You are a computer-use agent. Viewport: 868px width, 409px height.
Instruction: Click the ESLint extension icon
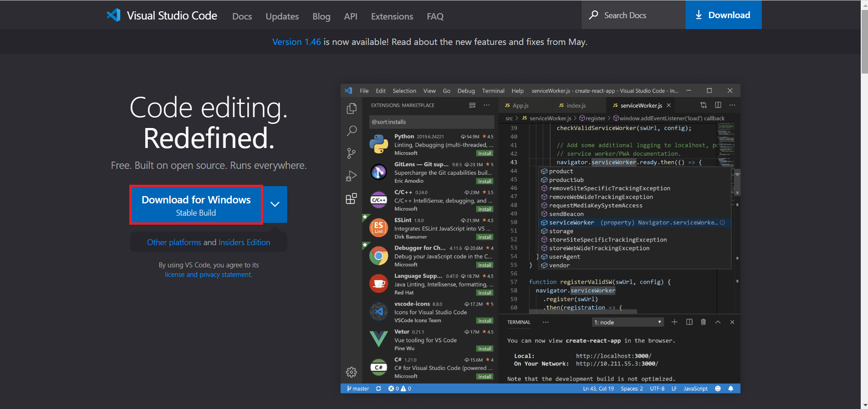coord(379,228)
